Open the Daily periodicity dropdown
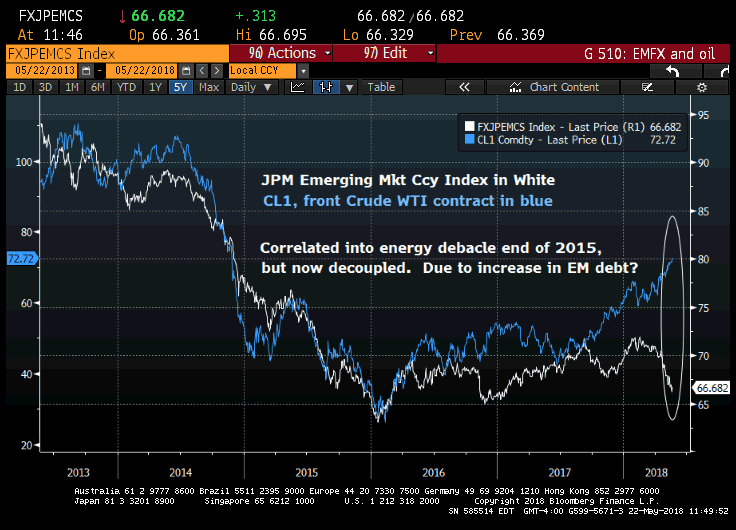This screenshot has height=530, width=736. pyautogui.click(x=252, y=87)
